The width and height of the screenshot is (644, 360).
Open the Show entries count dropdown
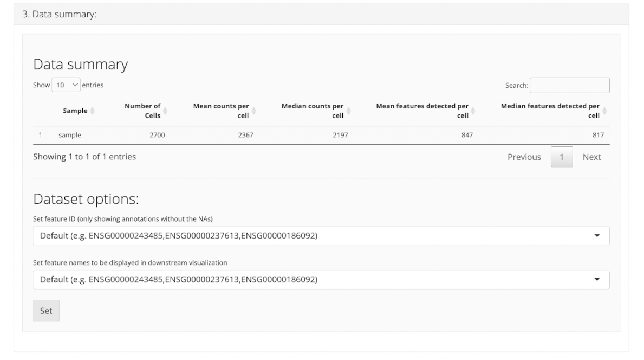66,85
